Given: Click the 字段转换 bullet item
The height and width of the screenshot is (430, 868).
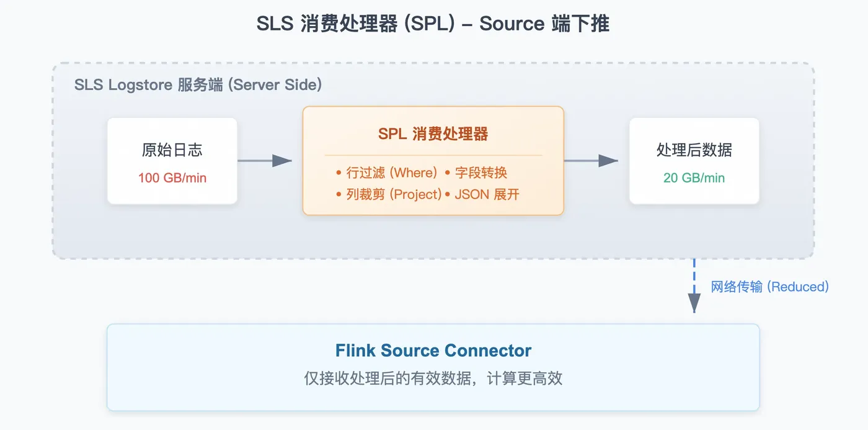Looking at the screenshot, I should point(480,172).
